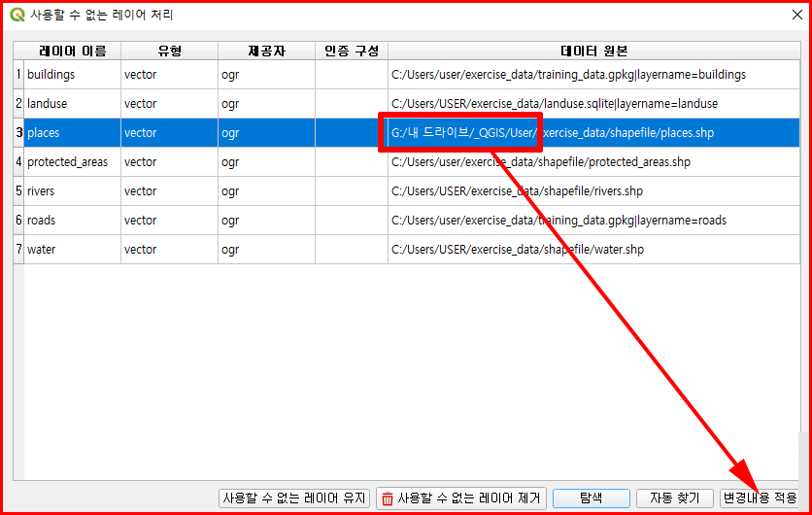Viewport: 812px width, 515px height.
Task: Click ogr provider cell in places row
Action: click(x=266, y=132)
